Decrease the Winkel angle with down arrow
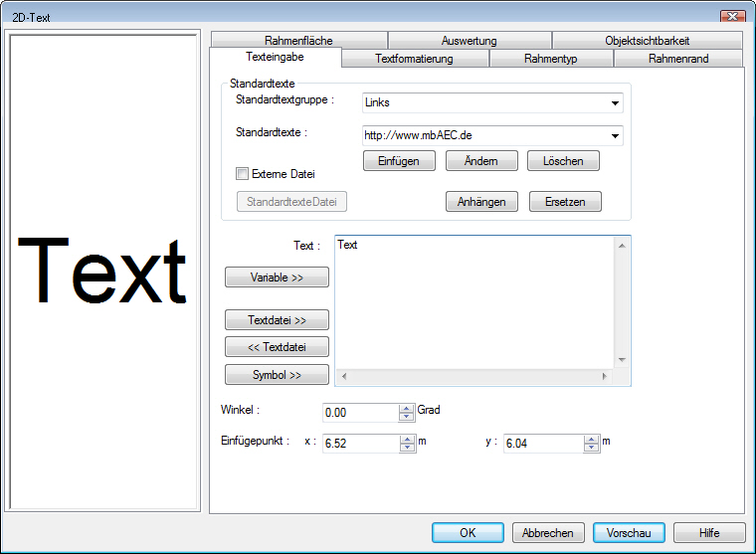The width and height of the screenshot is (756, 554). pyautogui.click(x=407, y=417)
